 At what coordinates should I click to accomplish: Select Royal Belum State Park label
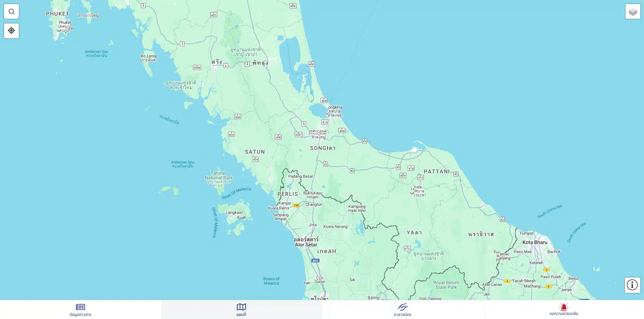[446, 285]
